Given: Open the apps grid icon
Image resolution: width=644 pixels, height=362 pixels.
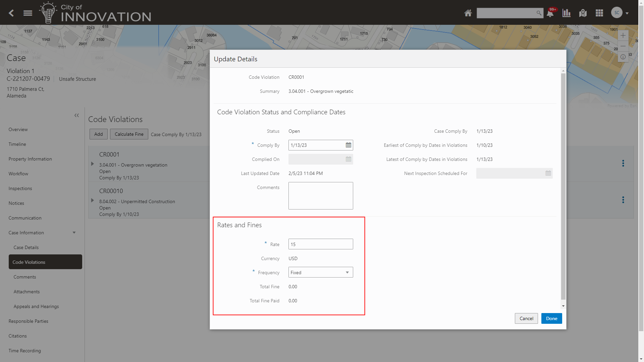Looking at the screenshot, I should coord(599,13).
